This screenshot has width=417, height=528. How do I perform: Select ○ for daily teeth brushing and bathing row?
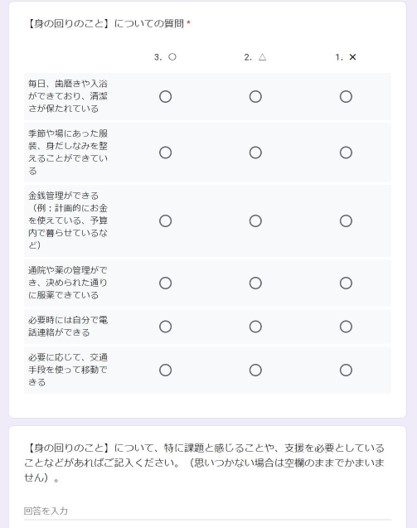[165, 97]
